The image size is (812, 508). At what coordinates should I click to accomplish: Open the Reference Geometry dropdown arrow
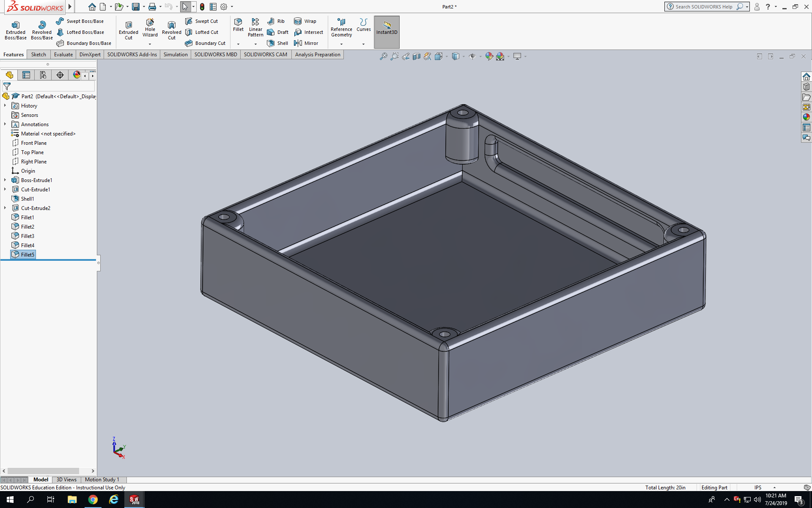(341, 44)
